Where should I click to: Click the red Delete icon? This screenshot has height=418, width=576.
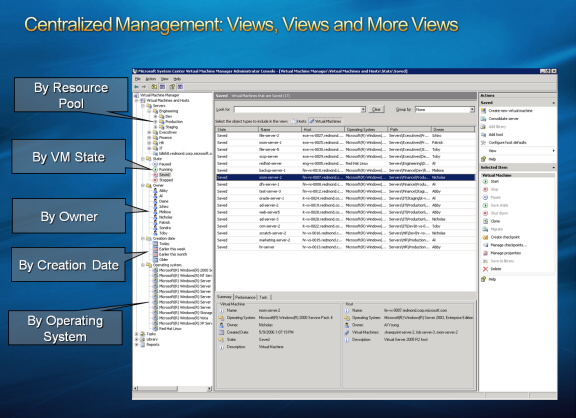485,269
